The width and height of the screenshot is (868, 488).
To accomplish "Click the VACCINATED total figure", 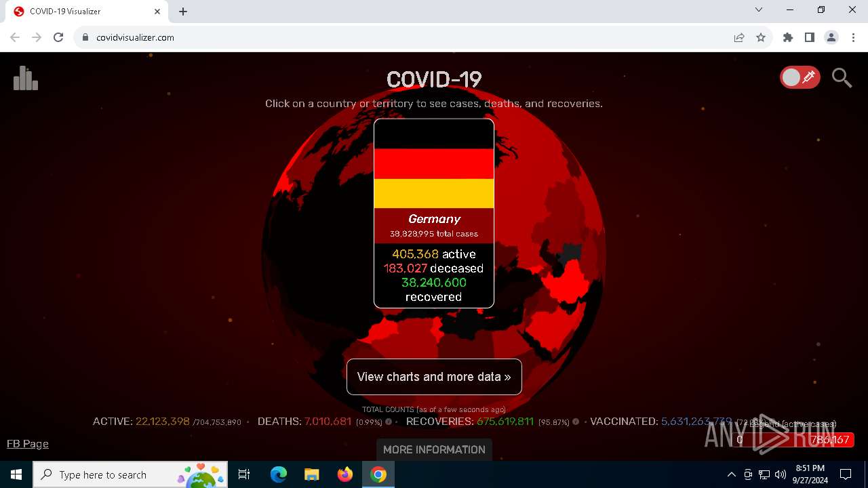I will 696,422.
